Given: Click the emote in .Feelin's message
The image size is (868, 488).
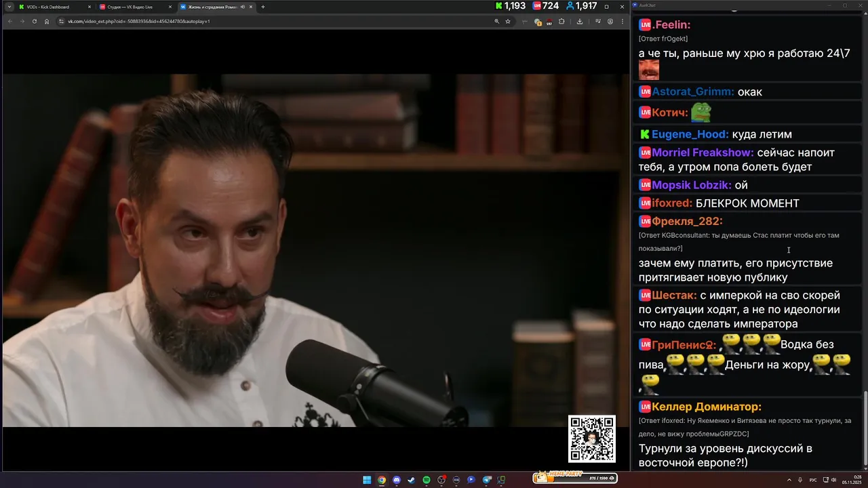Looking at the screenshot, I should click(x=649, y=70).
